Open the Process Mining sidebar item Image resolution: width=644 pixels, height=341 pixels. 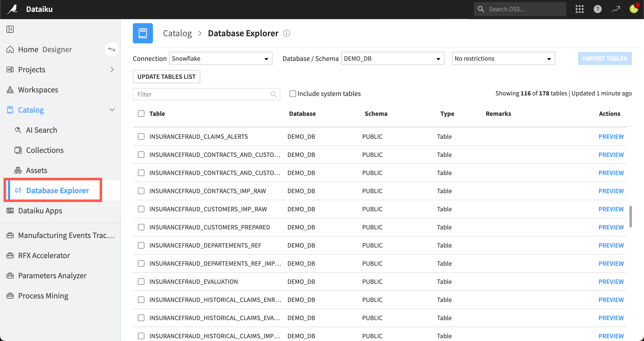click(x=43, y=296)
